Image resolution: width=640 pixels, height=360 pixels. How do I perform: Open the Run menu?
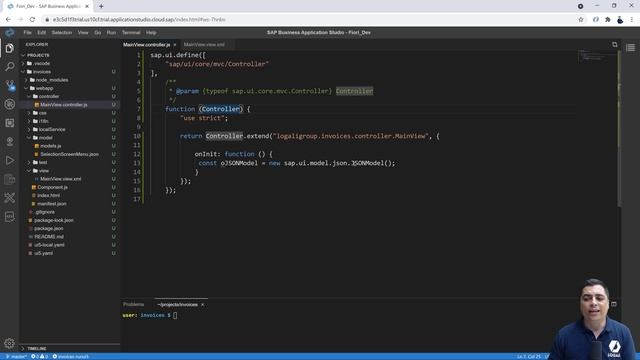coord(111,33)
